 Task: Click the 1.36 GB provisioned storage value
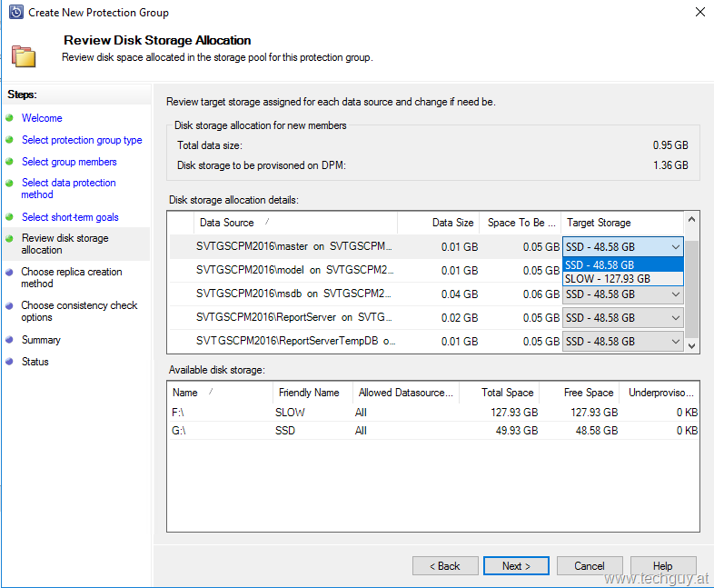(x=670, y=165)
